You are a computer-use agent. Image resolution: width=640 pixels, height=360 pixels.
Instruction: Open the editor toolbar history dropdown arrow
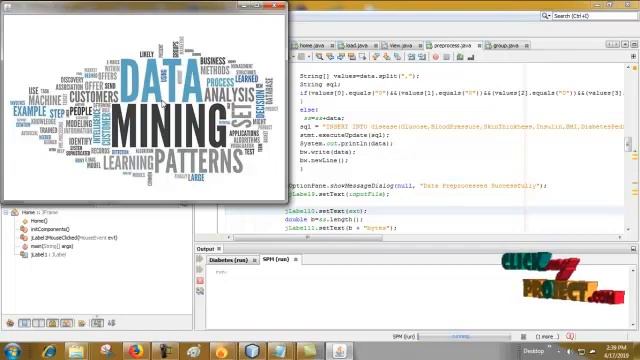(x=309, y=57)
